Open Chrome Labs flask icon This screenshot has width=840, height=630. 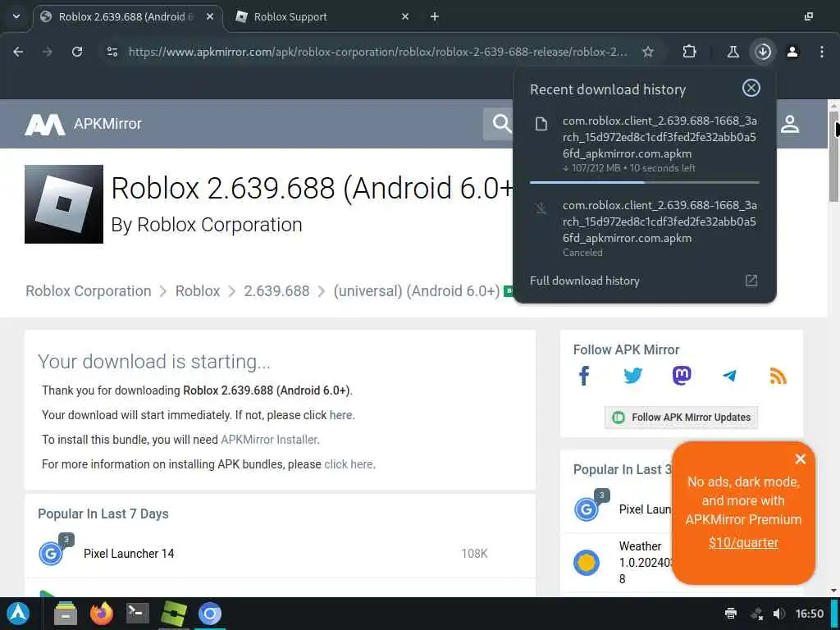point(733,52)
